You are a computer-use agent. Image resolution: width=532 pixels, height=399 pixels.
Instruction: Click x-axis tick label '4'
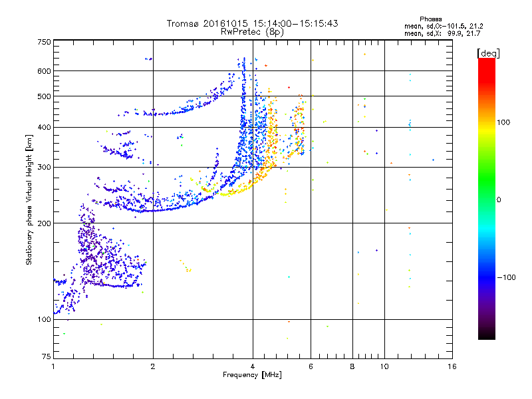[253, 366]
